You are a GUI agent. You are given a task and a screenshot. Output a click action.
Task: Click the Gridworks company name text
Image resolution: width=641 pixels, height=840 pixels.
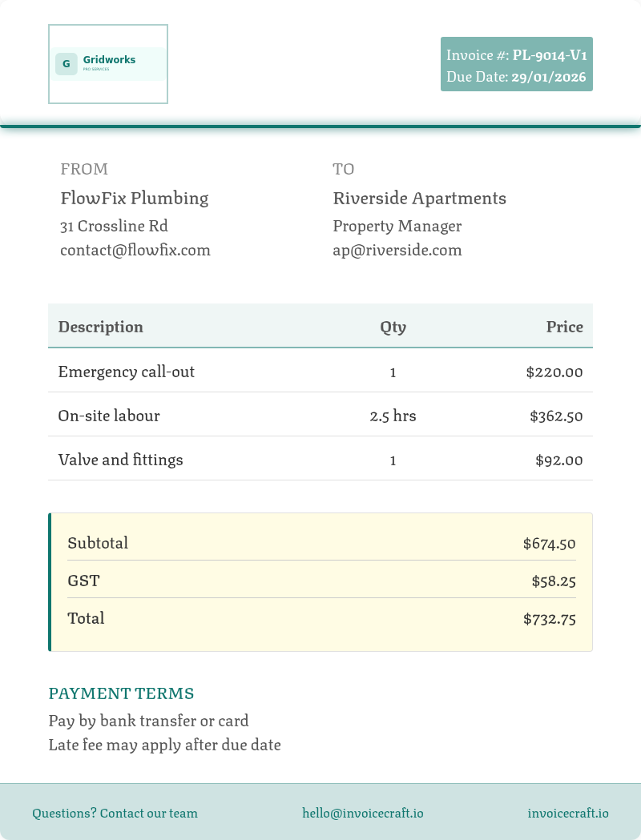[109, 59]
